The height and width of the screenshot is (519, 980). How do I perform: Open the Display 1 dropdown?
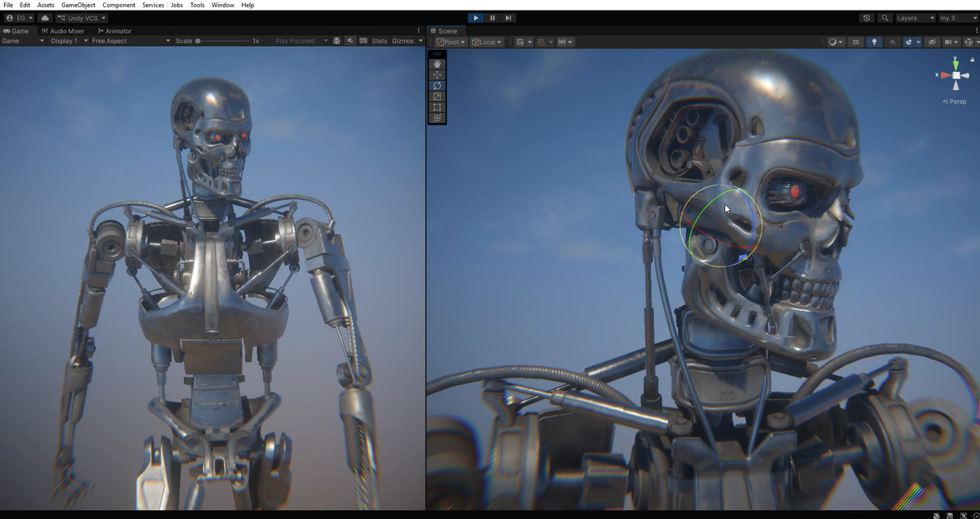coord(69,41)
